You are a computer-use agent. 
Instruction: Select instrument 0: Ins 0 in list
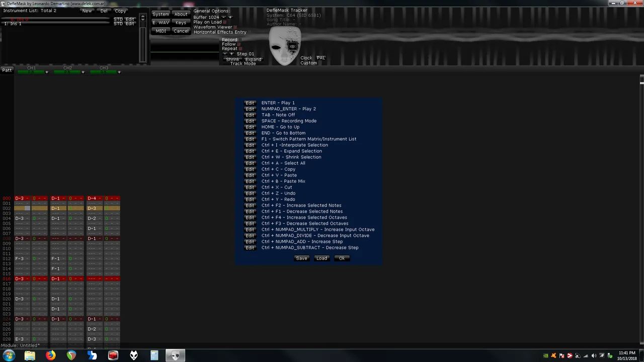[x=55, y=19]
